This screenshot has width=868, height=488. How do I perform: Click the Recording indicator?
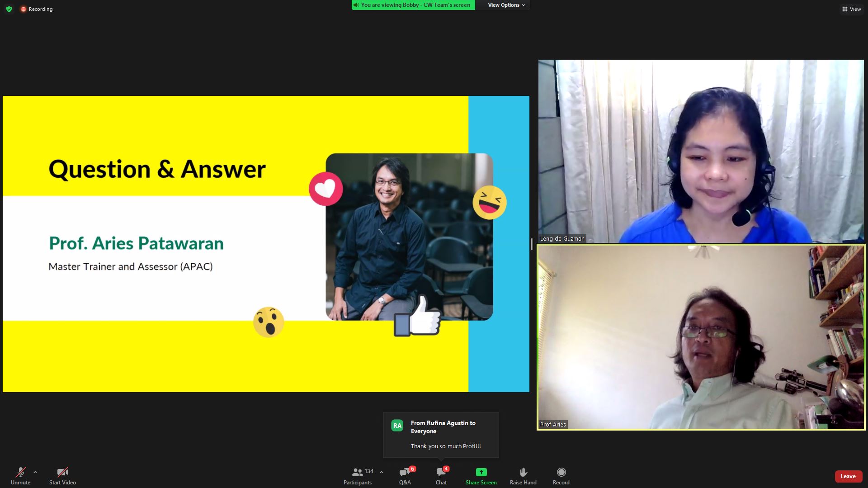coord(37,9)
